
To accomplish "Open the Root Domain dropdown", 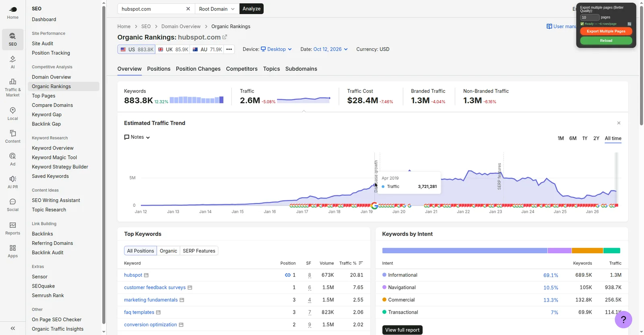I will point(217,9).
